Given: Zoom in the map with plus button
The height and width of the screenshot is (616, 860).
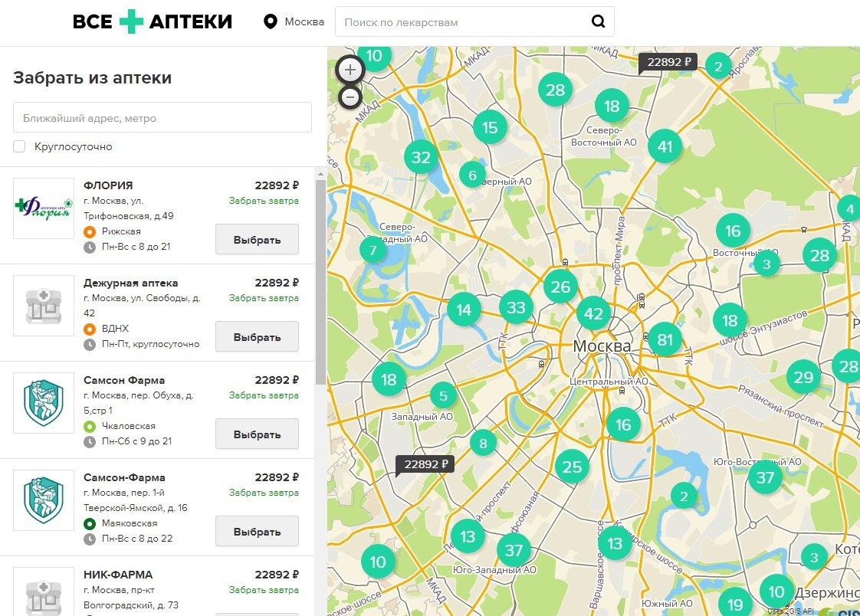Looking at the screenshot, I should (350, 70).
